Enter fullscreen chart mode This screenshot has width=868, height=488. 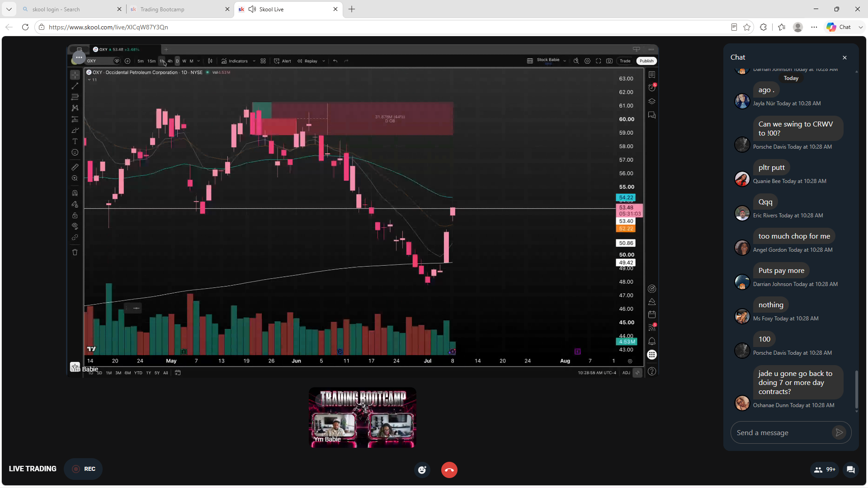click(598, 61)
